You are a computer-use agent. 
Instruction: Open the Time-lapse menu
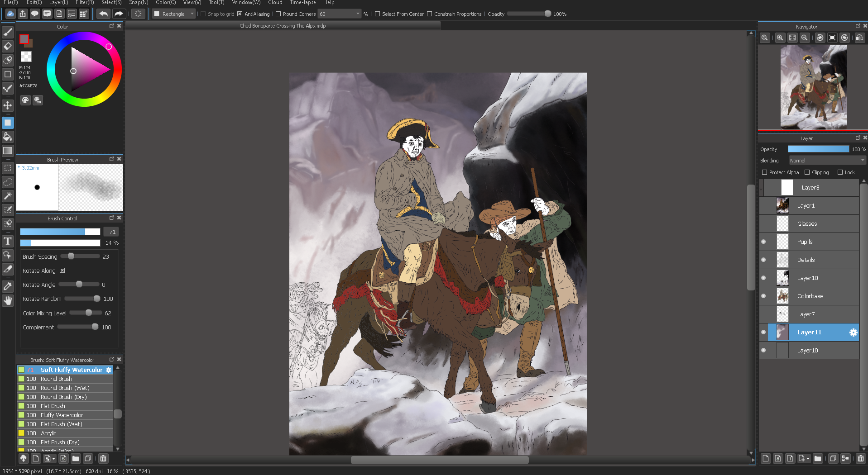click(302, 3)
